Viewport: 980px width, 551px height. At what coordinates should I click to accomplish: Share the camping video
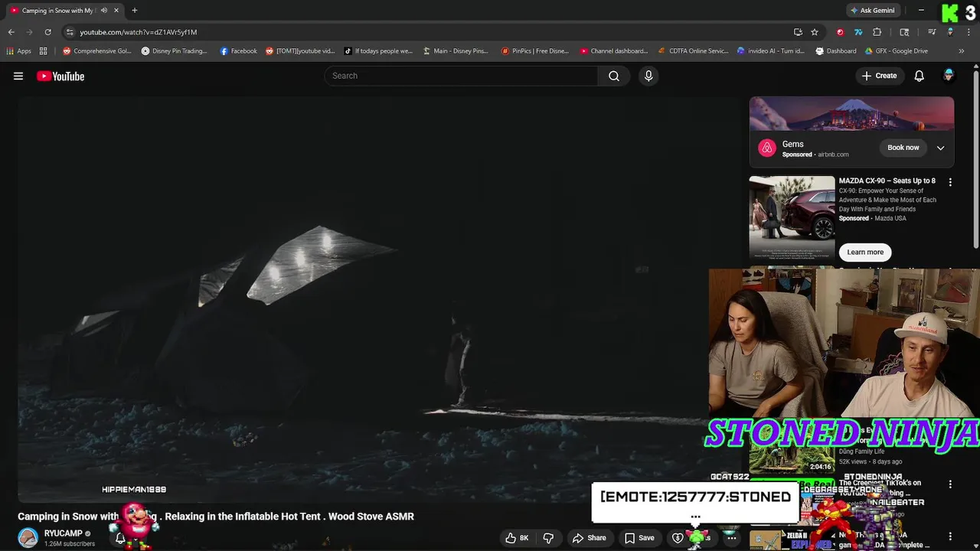tap(589, 538)
